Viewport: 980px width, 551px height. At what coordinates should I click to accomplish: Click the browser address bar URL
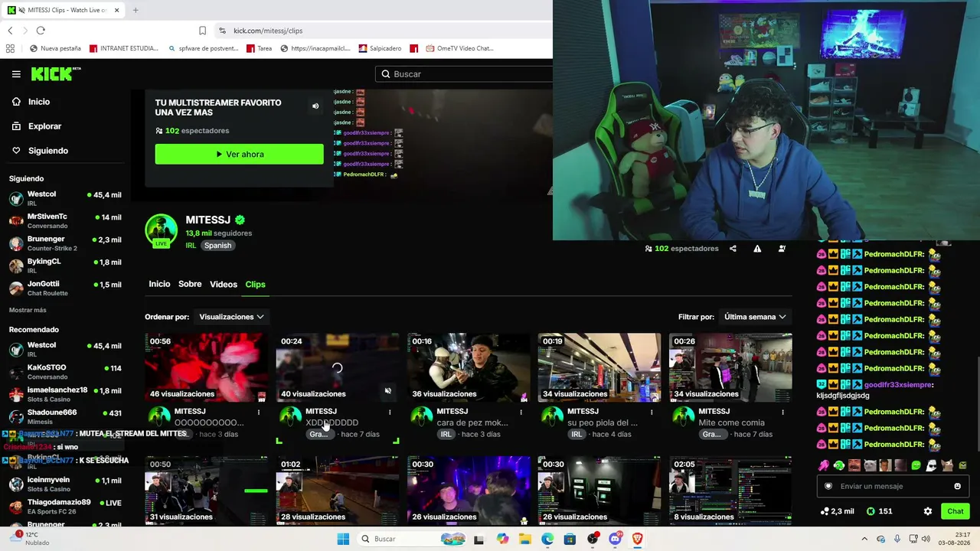(268, 31)
